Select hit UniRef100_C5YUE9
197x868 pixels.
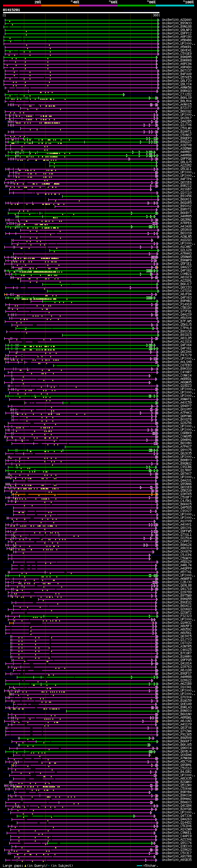pos(177,54)
